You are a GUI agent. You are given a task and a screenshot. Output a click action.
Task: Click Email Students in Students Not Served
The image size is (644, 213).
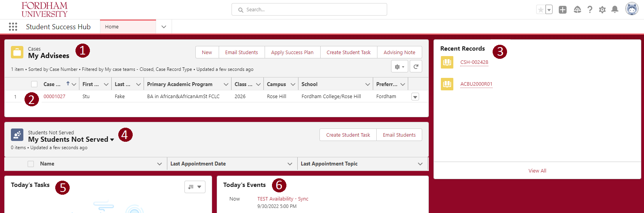point(399,135)
